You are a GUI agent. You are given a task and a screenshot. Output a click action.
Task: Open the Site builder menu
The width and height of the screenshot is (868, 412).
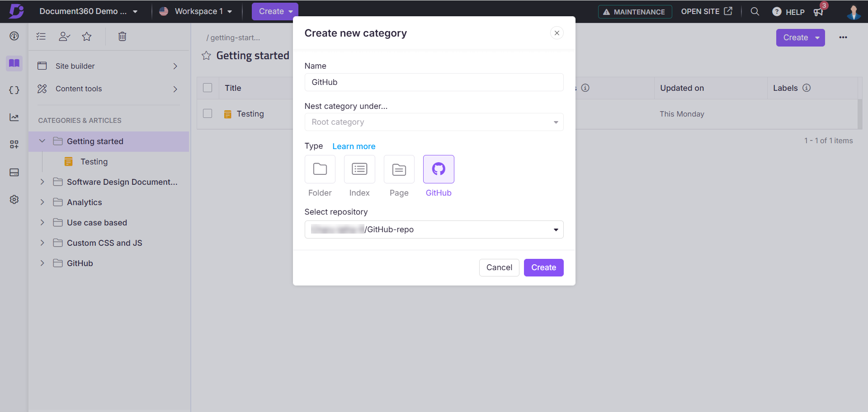pos(108,66)
